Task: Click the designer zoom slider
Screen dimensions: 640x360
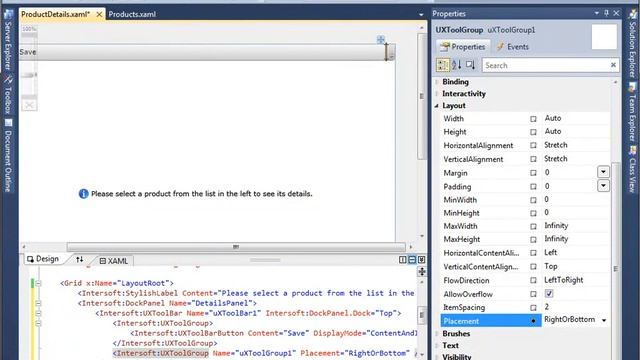Action: [29, 75]
